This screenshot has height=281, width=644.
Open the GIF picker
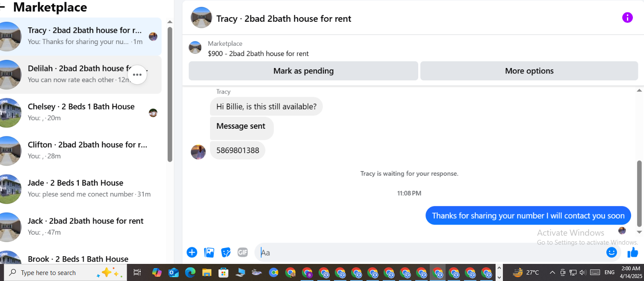click(242, 252)
